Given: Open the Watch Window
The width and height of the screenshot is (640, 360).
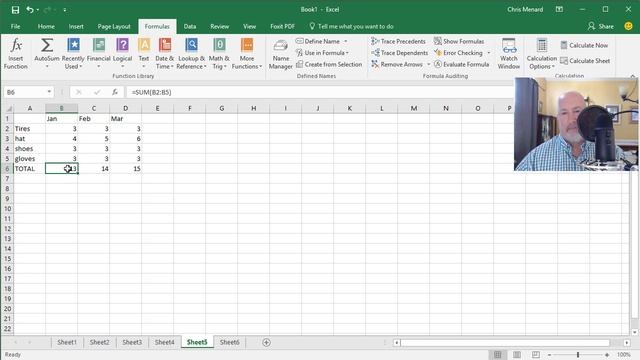Looking at the screenshot, I should point(509,54).
